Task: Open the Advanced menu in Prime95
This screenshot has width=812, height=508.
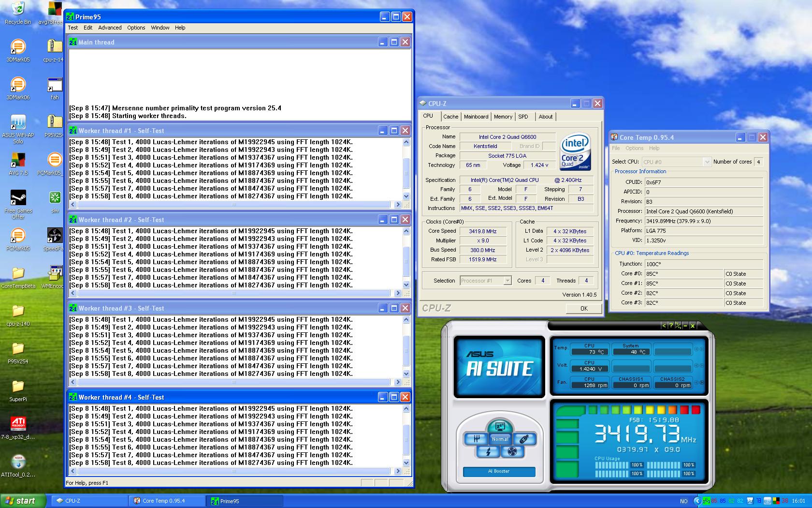Action: (110, 28)
